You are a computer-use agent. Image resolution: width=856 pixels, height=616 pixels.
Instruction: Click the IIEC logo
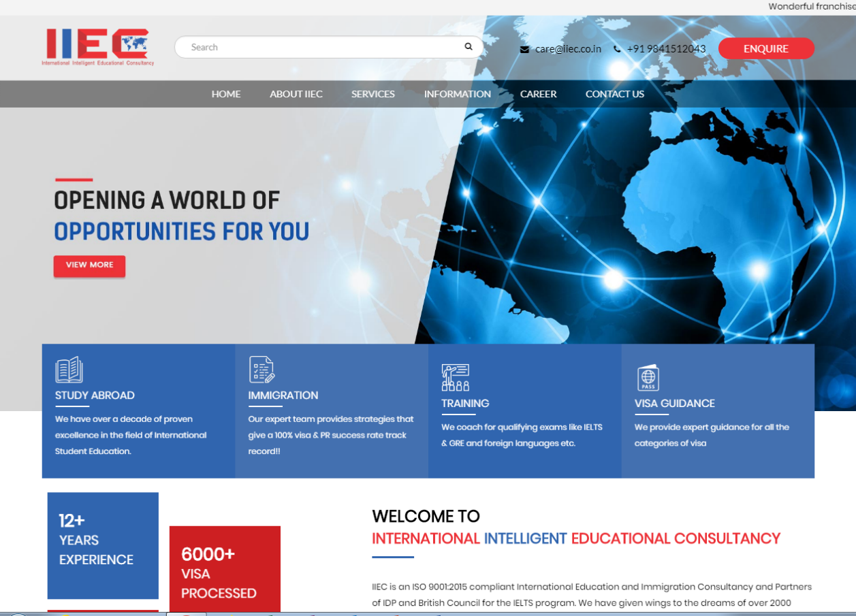97,46
